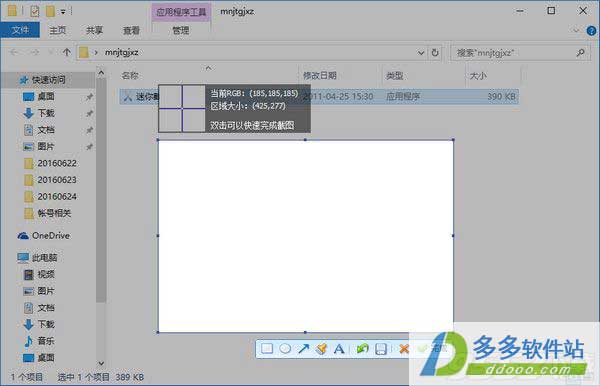Open the 管理 tab under 应用程序工具
The image size is (600, 386).
(181, 30)
